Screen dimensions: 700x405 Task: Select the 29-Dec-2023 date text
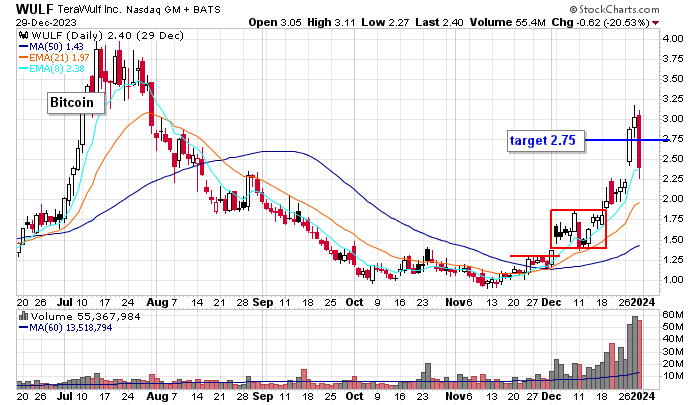click(x=46, y=22)
